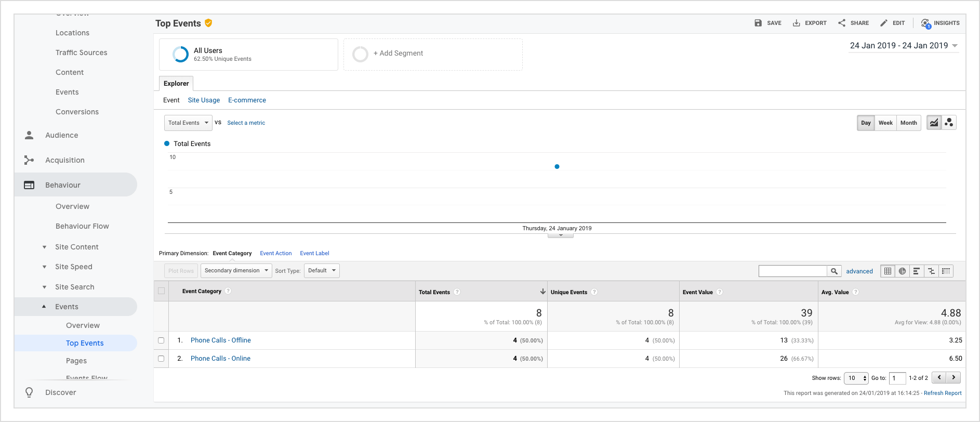Click the Behaviour section icon
Image resolution: width=980 pixels, height=422 pixels.
click(29, 185)
